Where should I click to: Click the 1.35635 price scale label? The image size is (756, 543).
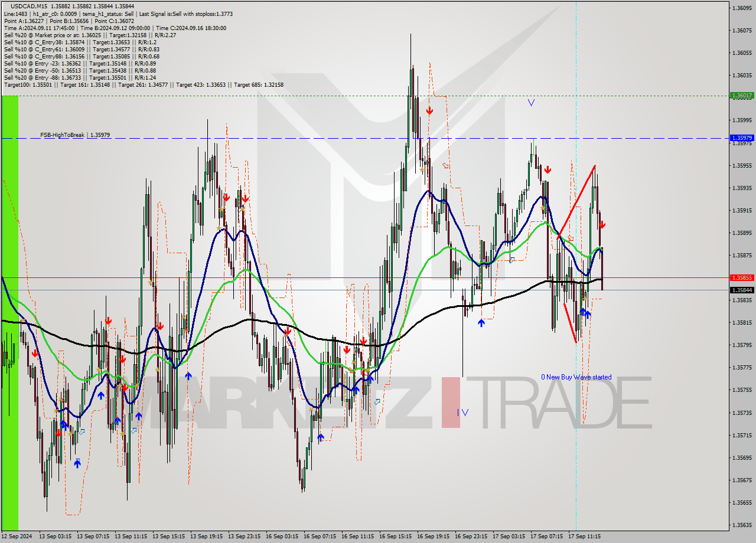pos(742,525)
